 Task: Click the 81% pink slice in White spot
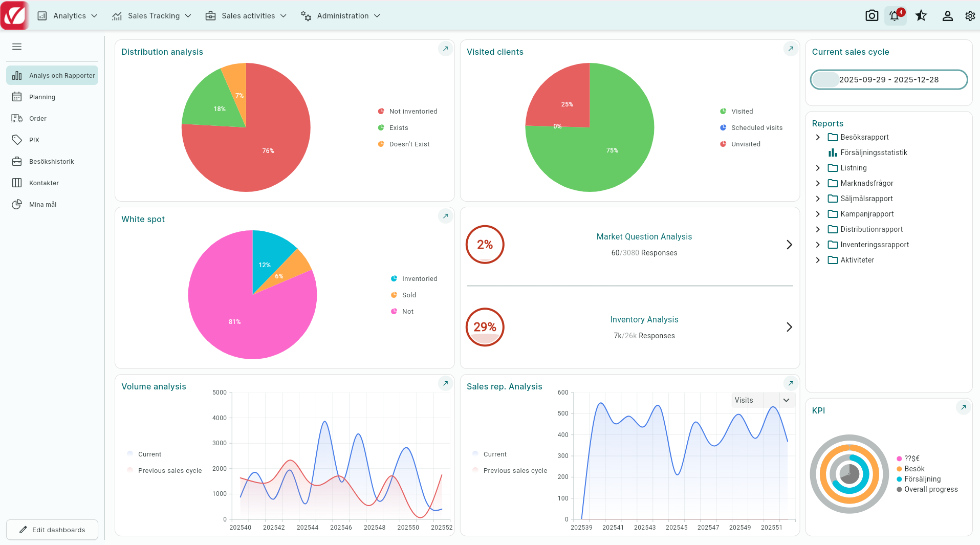(235, 321)
